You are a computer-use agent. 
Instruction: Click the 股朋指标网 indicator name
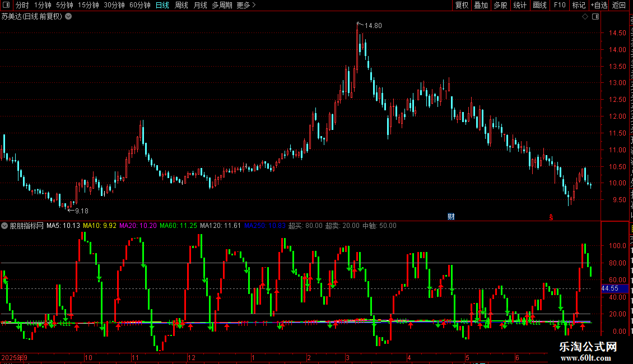pos(27,226)
